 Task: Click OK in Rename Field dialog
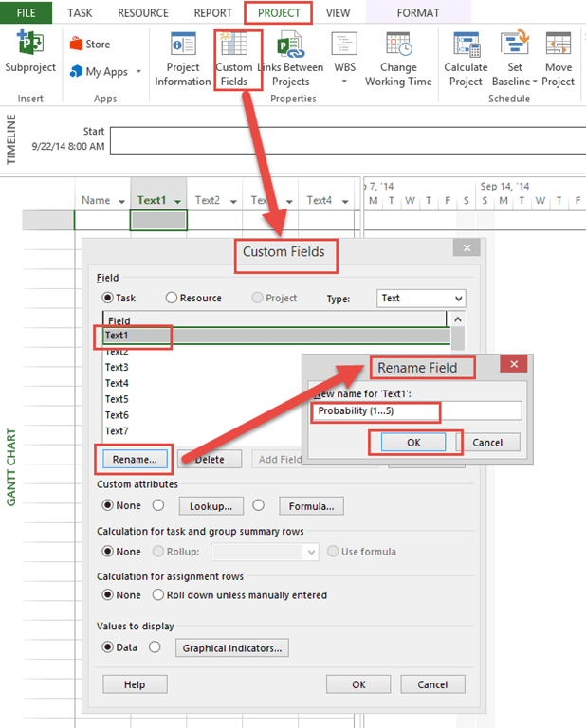[x=413, y=443]
